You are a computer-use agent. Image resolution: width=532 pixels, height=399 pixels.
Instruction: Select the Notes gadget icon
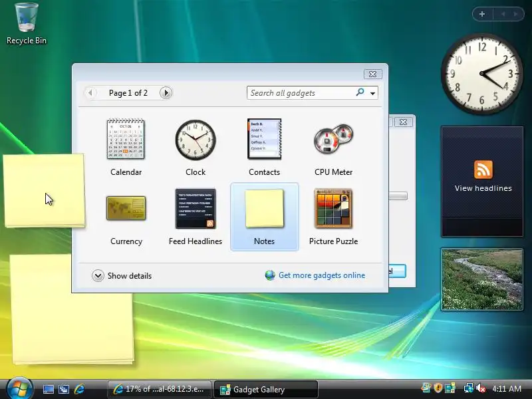point(264,209)
